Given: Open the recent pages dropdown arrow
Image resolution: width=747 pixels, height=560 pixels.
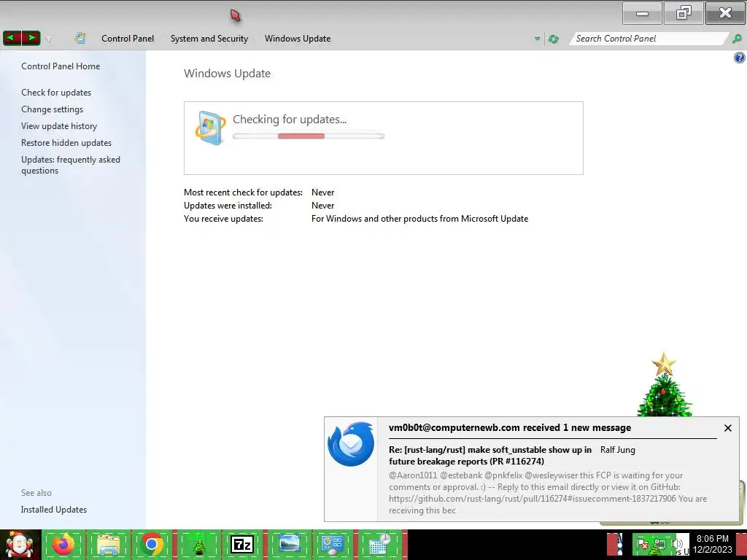Looking at the screenshot, I should [x=48, y=39].
